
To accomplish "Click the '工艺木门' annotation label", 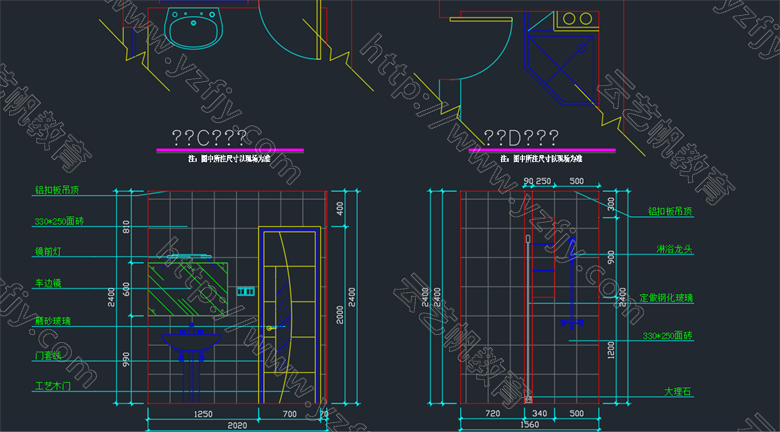I will (x=53, y=386).
